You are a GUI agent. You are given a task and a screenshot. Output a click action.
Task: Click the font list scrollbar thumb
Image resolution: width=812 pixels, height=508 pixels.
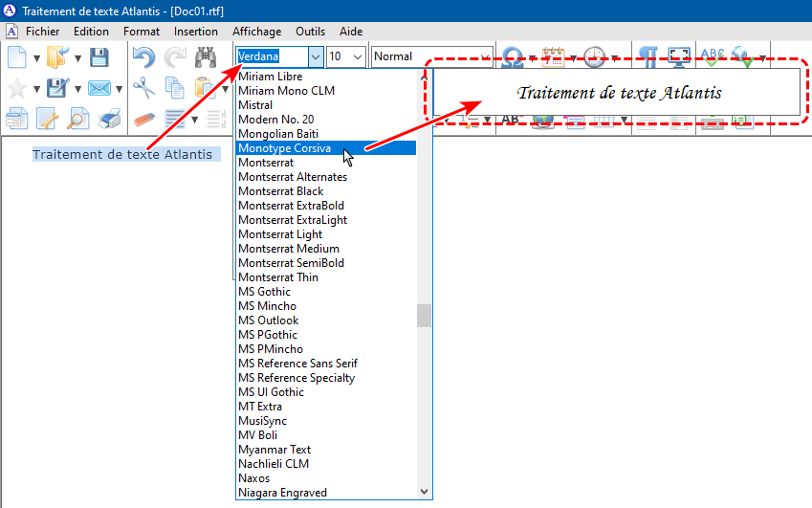pos(424,316)
